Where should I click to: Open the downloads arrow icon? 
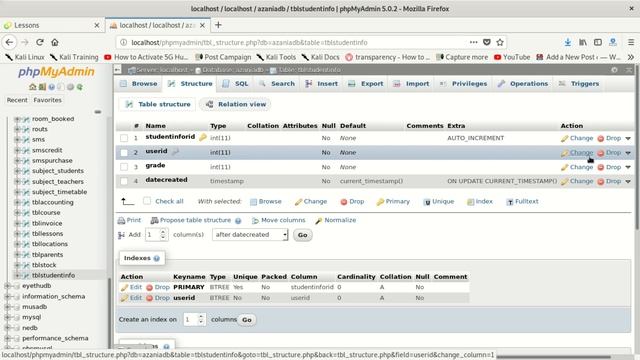pyautogui.click(x=567, y=42)
